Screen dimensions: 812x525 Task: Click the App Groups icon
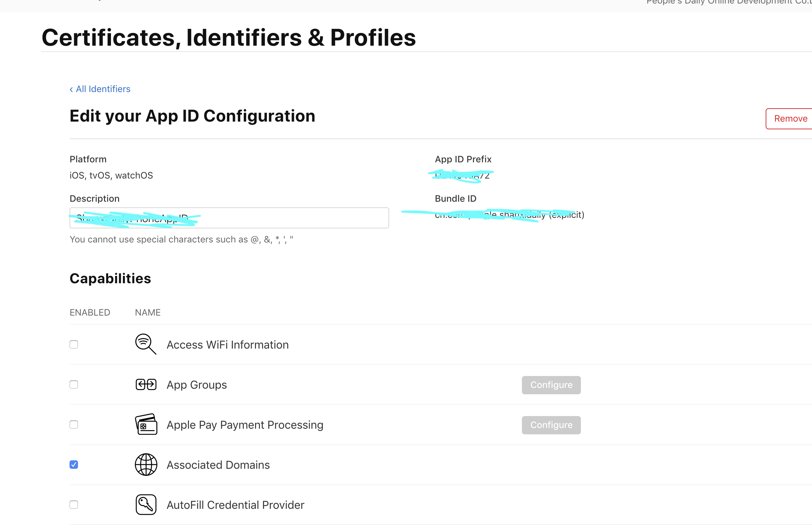146,384
